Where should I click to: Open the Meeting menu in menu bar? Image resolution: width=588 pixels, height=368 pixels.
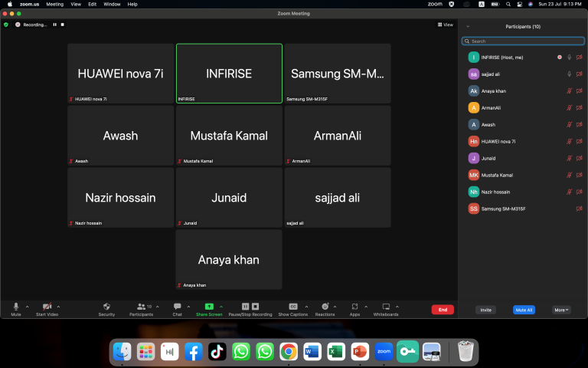[55, 4]
